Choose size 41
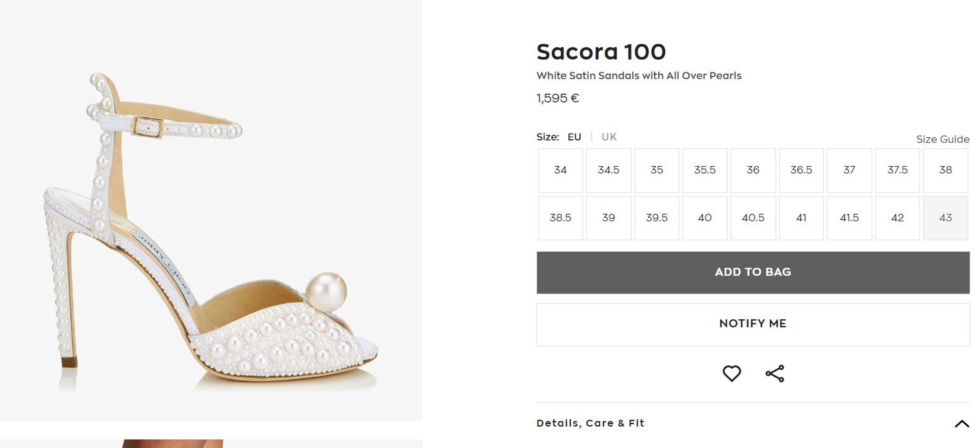The width and height of the screenshot is (980, 448). click(x=801, y=218)
